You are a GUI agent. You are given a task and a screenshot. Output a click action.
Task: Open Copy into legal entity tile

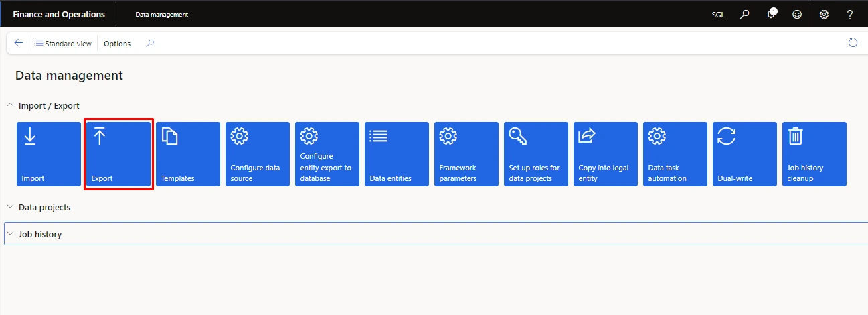[606, 154]
